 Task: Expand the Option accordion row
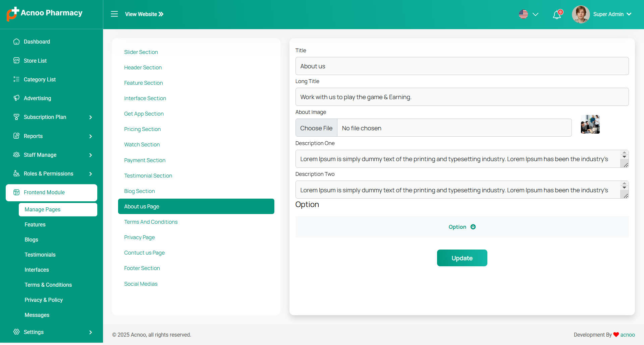coord(462,227)
